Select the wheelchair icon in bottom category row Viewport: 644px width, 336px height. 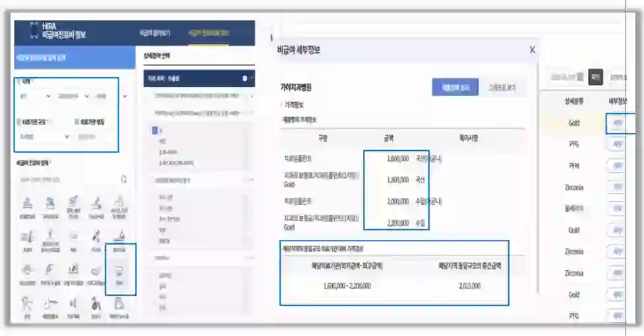coord(96,304)
